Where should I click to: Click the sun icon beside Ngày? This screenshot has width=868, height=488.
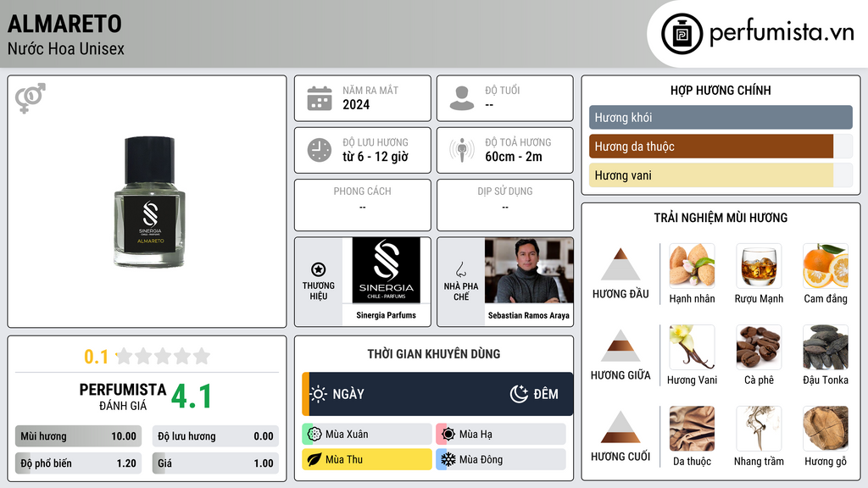click(319, 394)
